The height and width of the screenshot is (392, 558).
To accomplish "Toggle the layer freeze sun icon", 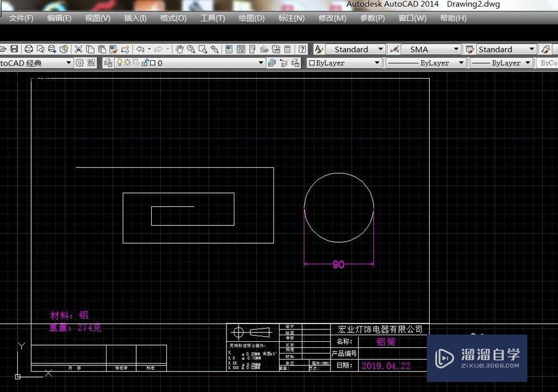I will [x=127, y=63].
